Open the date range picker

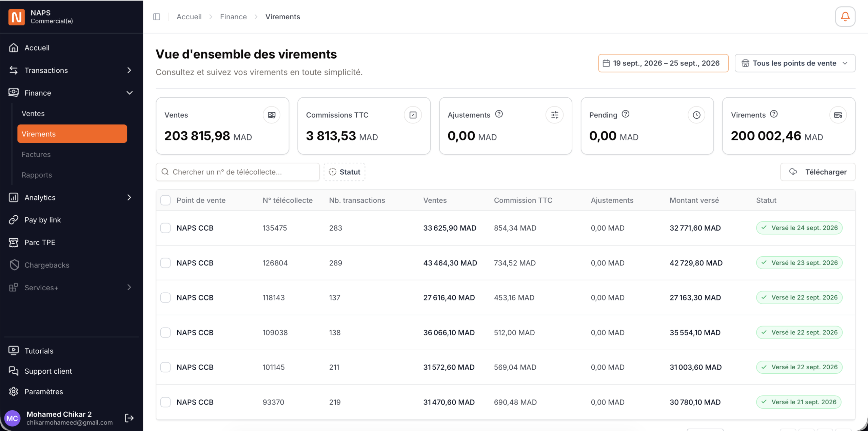coord(663,63)
